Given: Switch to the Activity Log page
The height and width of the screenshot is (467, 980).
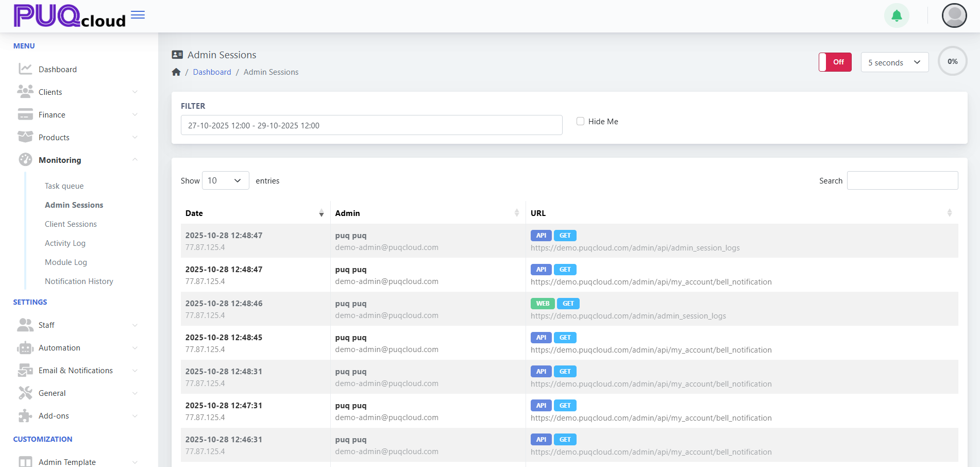Looking at the screenshot, I should [65, 243].
